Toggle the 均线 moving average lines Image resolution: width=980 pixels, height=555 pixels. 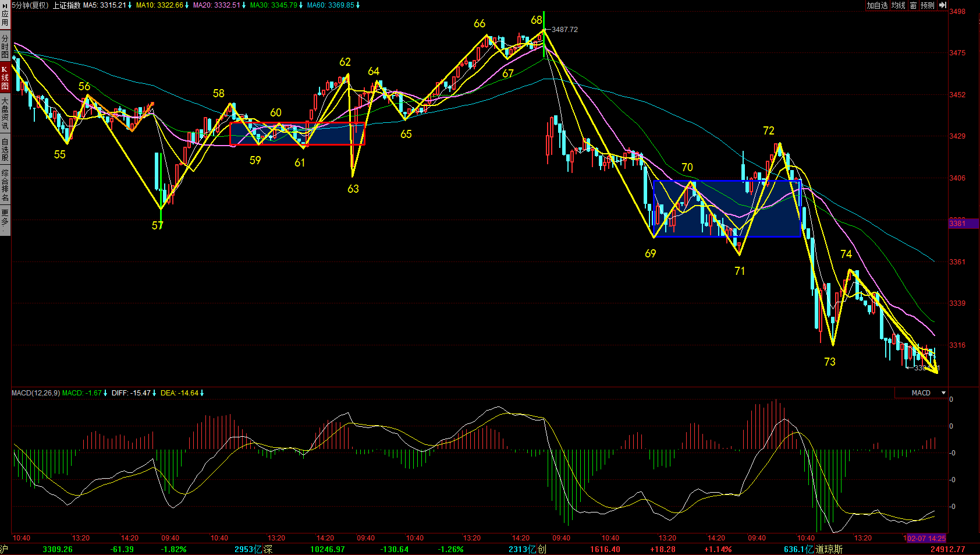(x=899, y=5)
